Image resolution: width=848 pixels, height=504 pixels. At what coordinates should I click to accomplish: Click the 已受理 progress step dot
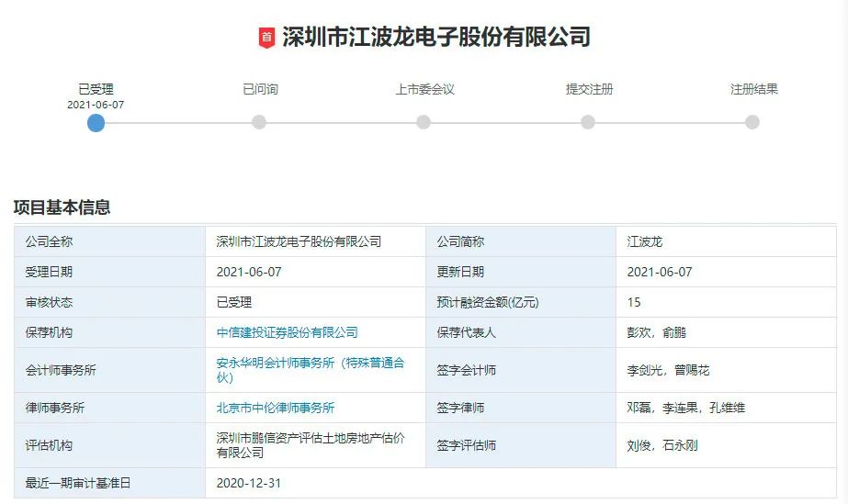[96, 123]
